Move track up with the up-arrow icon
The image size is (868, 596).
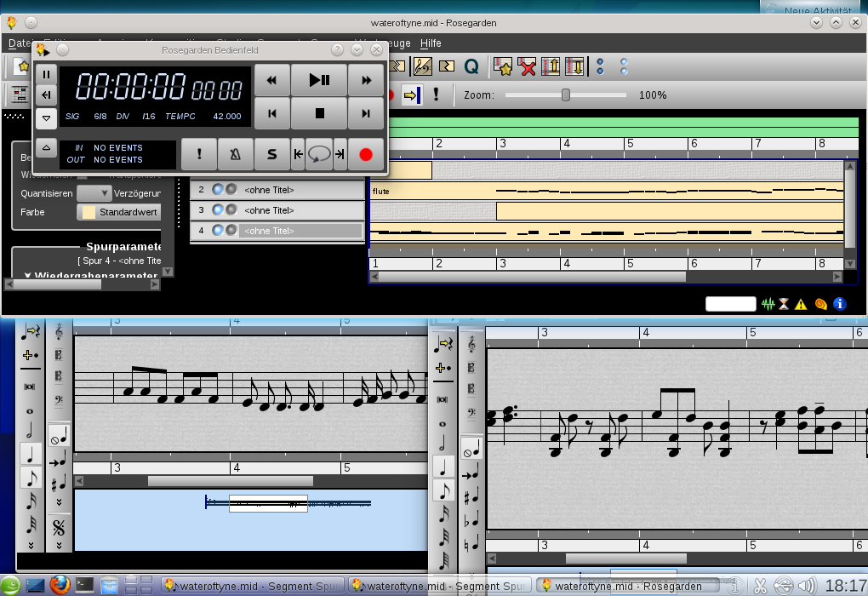coord(551,67)
